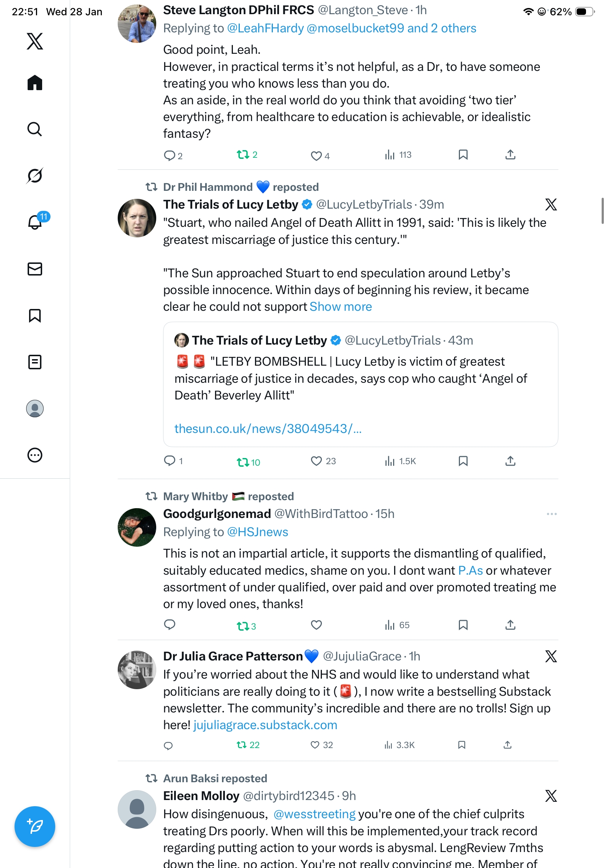Click the X logo in sidebar
This screenshot has height=868, width=606.
[35, 41]
